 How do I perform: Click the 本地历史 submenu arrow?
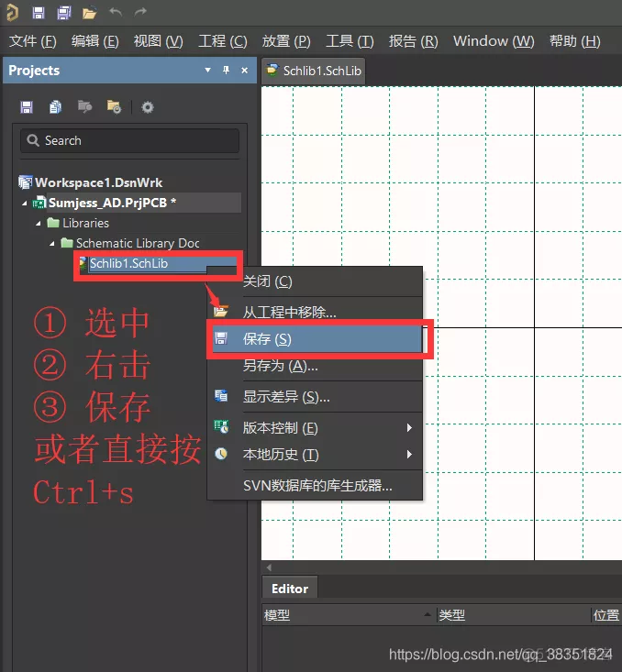coord(410,455)
